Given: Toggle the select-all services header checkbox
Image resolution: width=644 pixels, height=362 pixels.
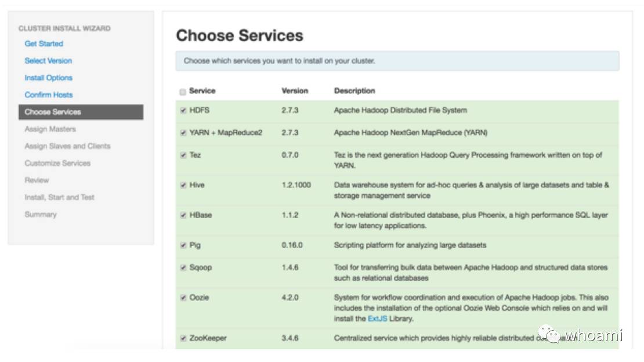Looking at the screenshot, I should coord(183,92).
